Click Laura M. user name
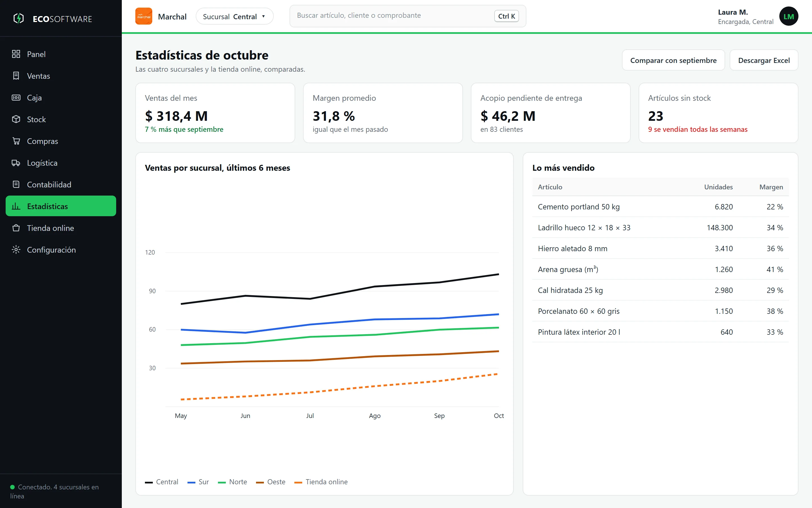The width and height of the screenshot is (812, 508). click(x=733, y=12)
